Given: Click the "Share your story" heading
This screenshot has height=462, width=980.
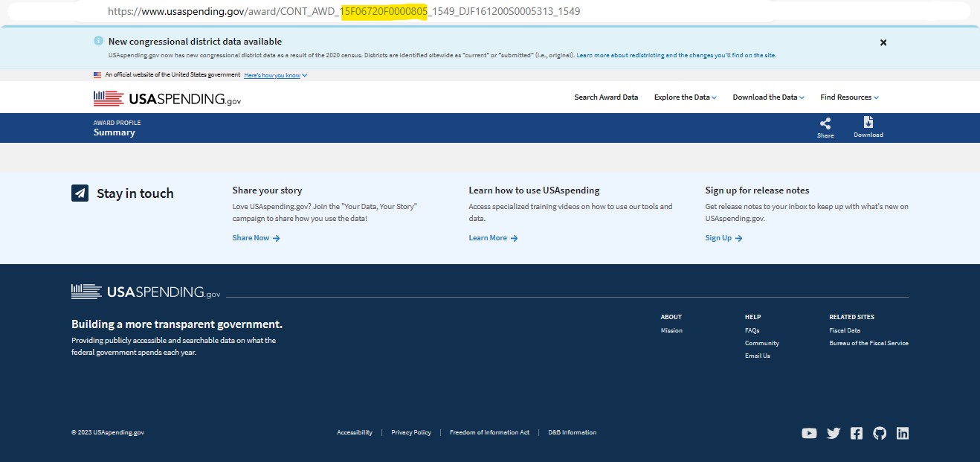Looking at the screenshot, I should coord(267,190).
